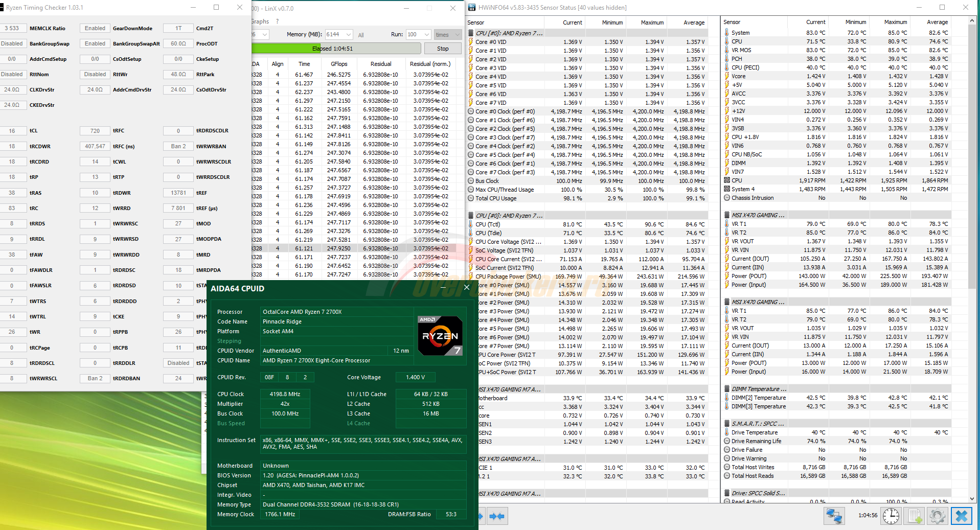Viewport: 980px width, 530px height.
Task: Open the '?' help menu in LinX
Action: point(278,21)
